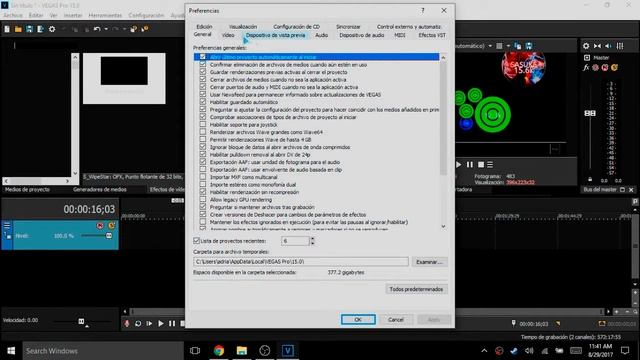Toggle 'Abrir último proyecto automáticamente' checkbox
640x360 pixels.
point(203,57)
